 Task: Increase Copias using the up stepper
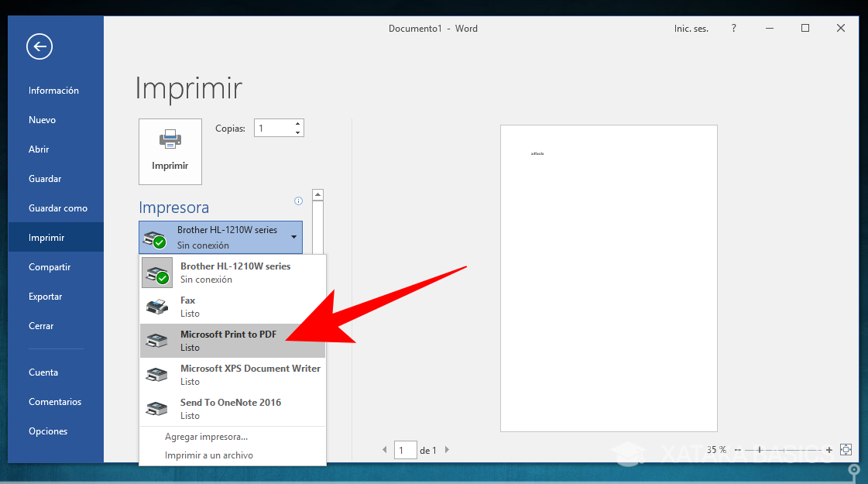pyautogui.click(x=297, y=122)
